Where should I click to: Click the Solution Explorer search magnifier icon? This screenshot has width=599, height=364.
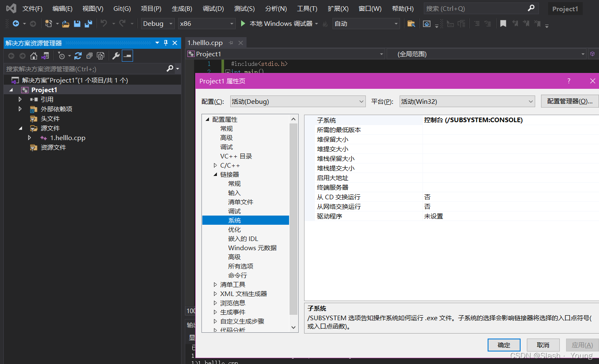pos(170,68)
